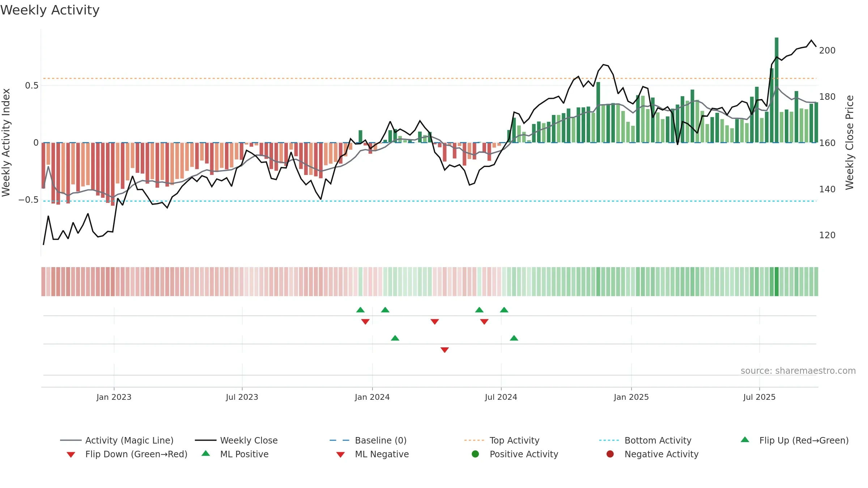Click the Jul 2025 axis label
This screenshot has height=488, width=868.
(759, 397)
